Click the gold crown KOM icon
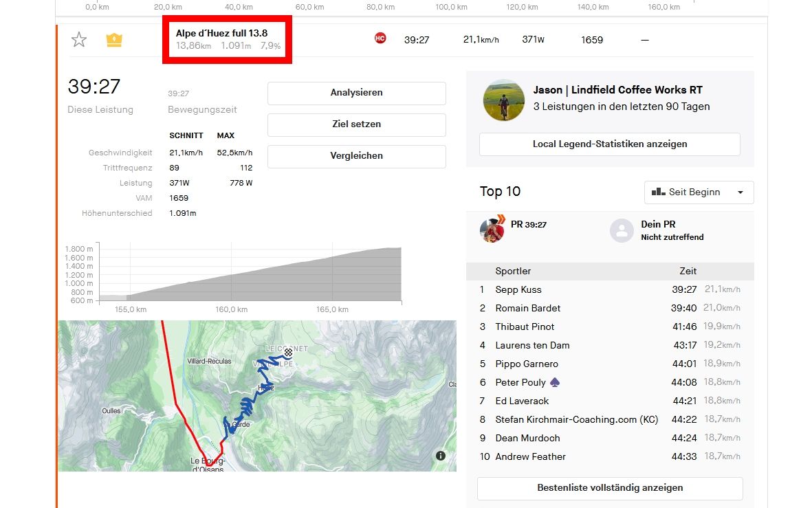The height and width of the screenshot is (508, 812). 114,40
